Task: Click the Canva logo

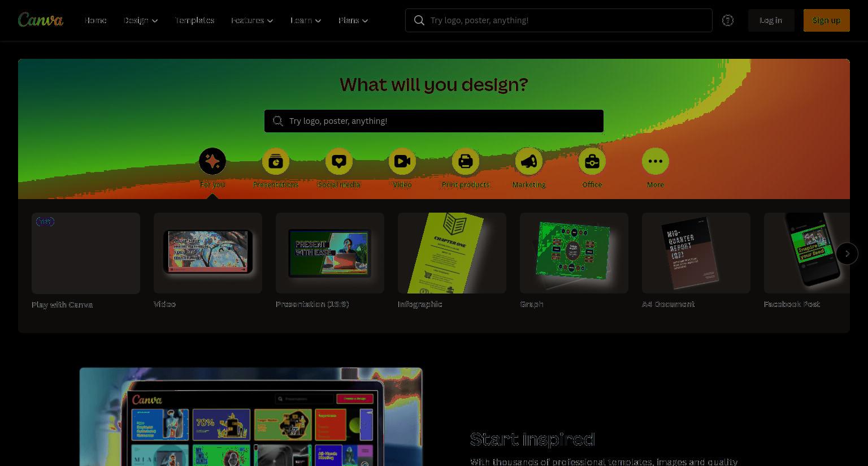Action: tap(41, 20)
